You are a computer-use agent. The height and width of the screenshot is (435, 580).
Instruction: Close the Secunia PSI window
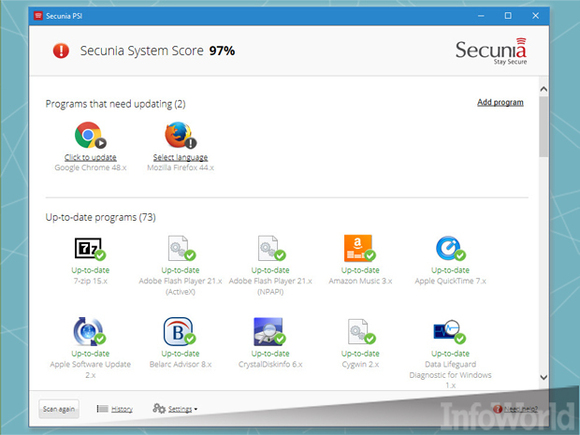click(x=535, y=16)
